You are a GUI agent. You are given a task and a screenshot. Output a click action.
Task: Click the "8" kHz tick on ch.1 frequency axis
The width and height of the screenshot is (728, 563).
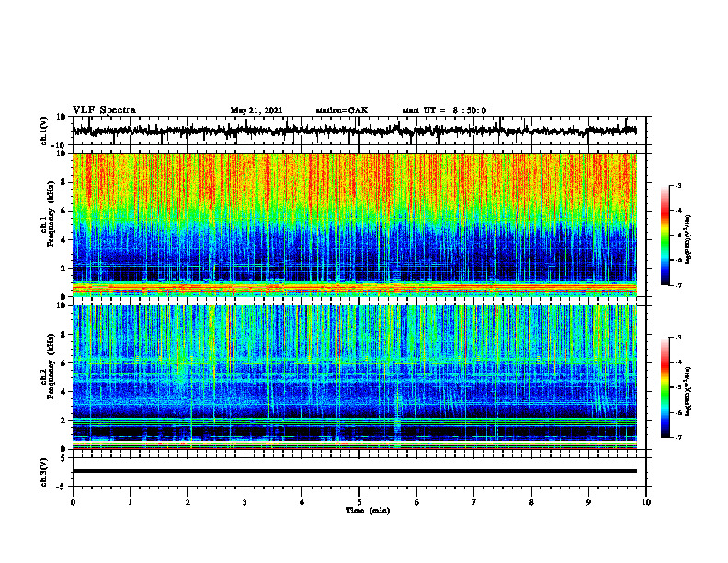click(x=64, y=182)
